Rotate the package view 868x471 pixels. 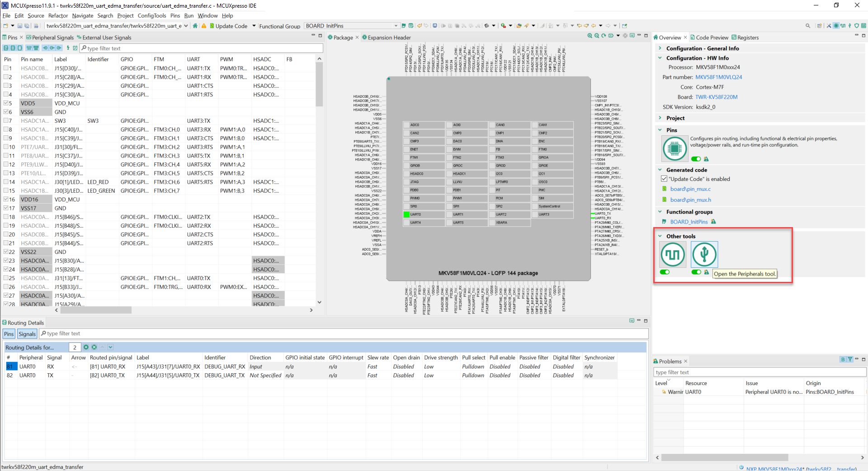[x=604, y=35]
